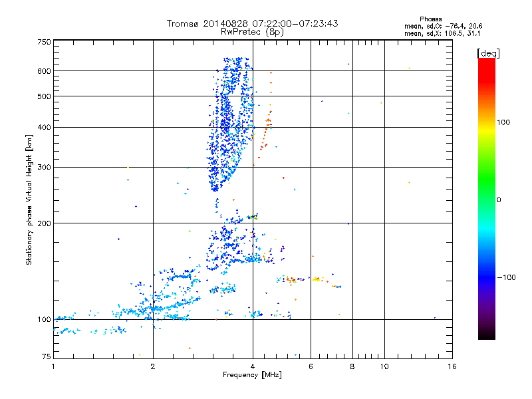Click the 'mean, sd,O: -76.4, 20.6' line
This screenshot has width=532, height=399.
pos(443,26)
